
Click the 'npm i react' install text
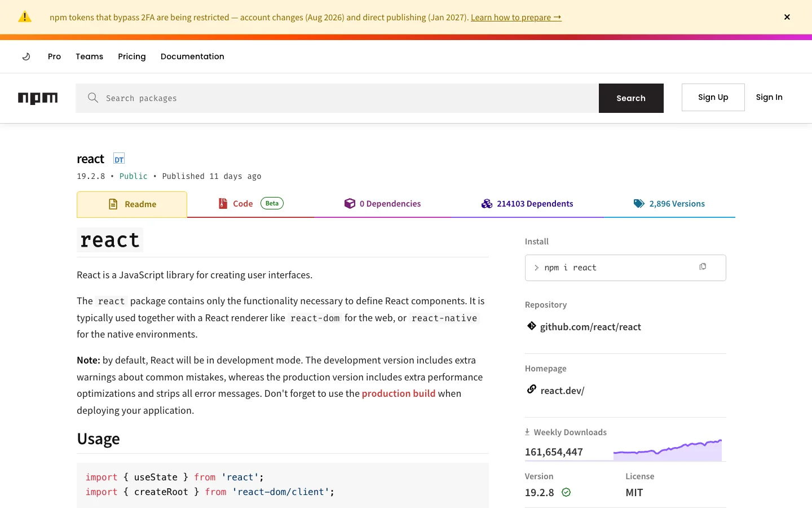pyautogui.click(x=570, y=268)
